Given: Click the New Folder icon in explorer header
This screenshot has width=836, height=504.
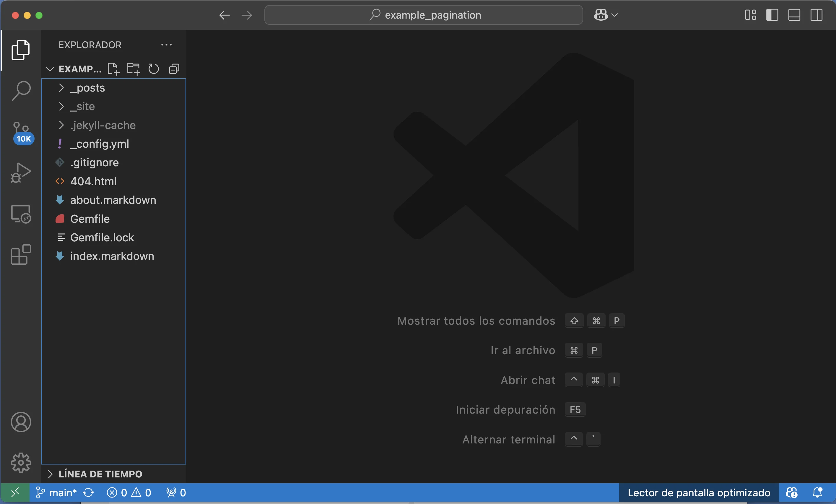Looking at the screenshot, I should coord(133,69).
